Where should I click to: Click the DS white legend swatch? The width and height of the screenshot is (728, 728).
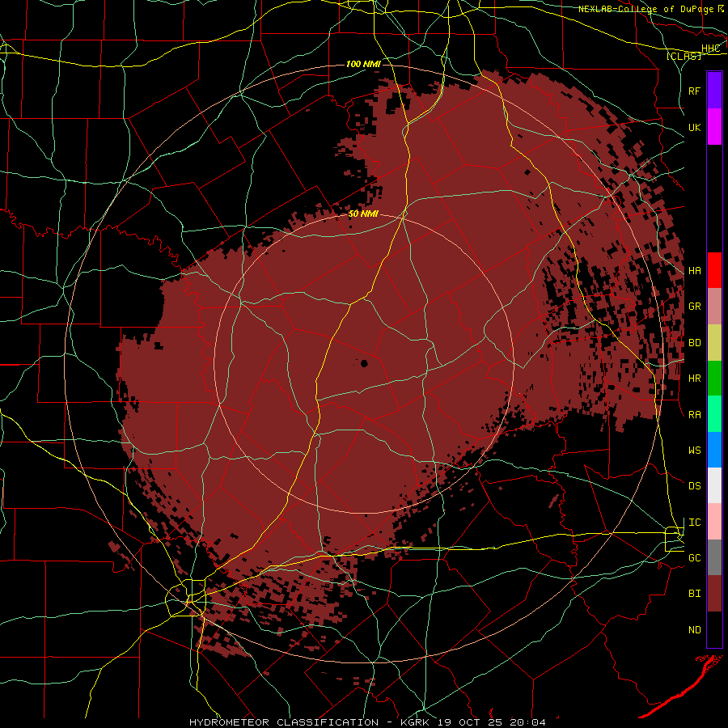pyautogui.click(x=714, y=485)
